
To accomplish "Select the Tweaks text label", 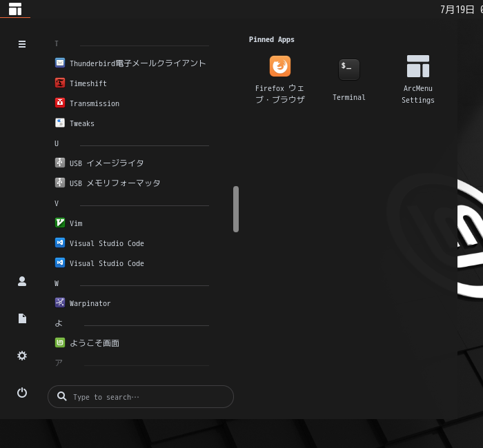I will pyautogui.click(x=82, y=123).
